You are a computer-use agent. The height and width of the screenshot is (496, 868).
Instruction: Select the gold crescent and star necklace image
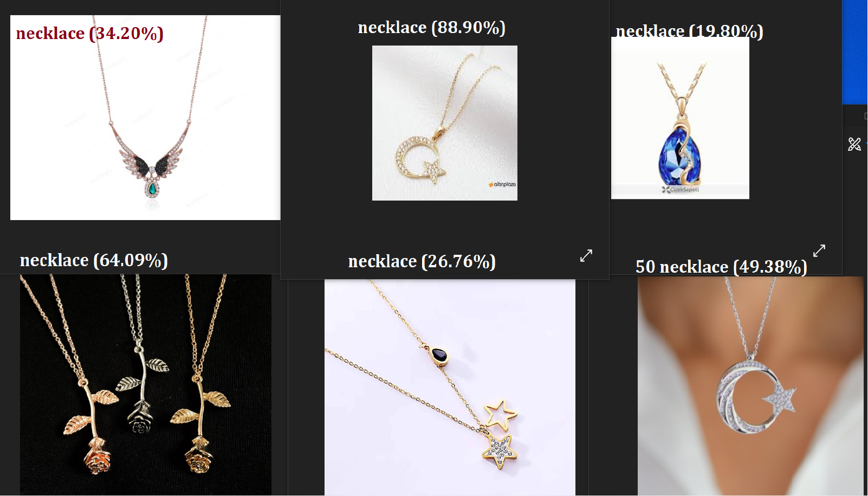tap(445, 123)
